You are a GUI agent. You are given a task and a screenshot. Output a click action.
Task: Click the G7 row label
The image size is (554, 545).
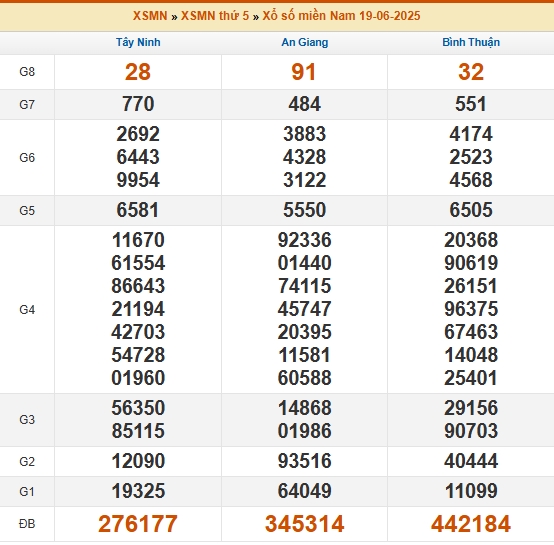27,105
